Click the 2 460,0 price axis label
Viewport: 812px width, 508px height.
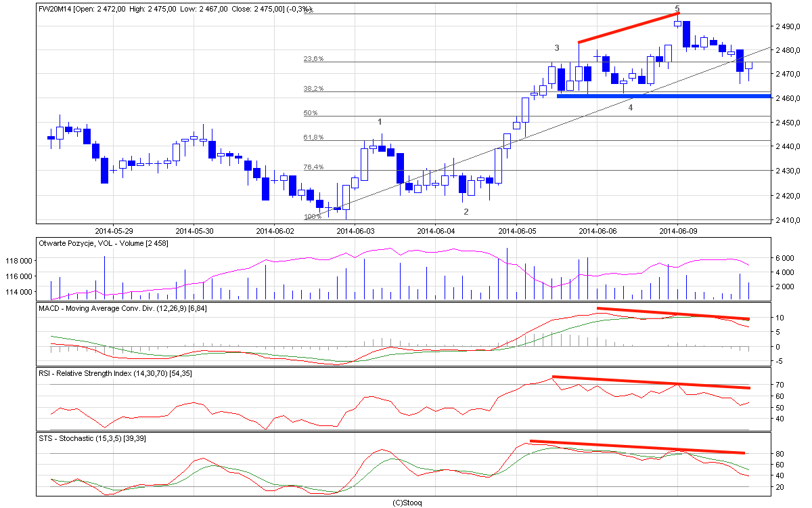[787, 98]
